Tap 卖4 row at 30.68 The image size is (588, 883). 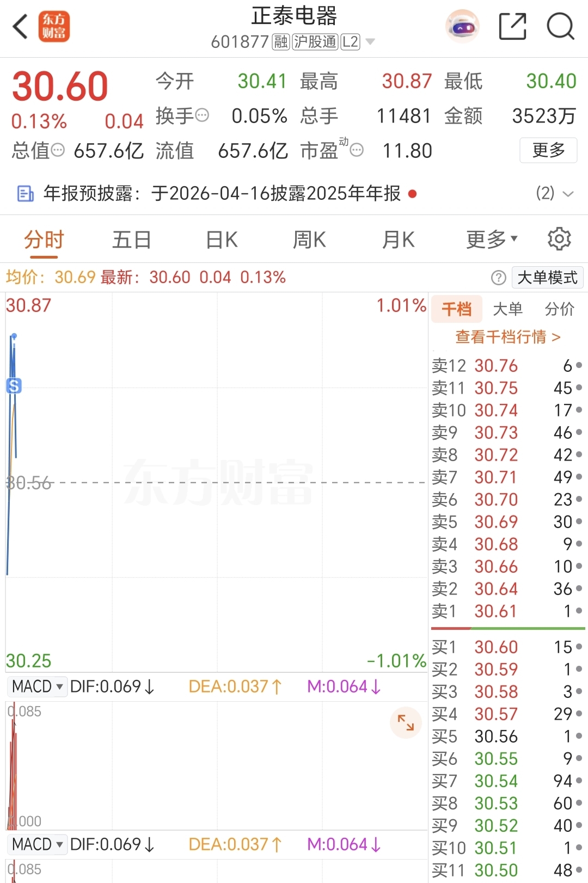coord(507,544)
